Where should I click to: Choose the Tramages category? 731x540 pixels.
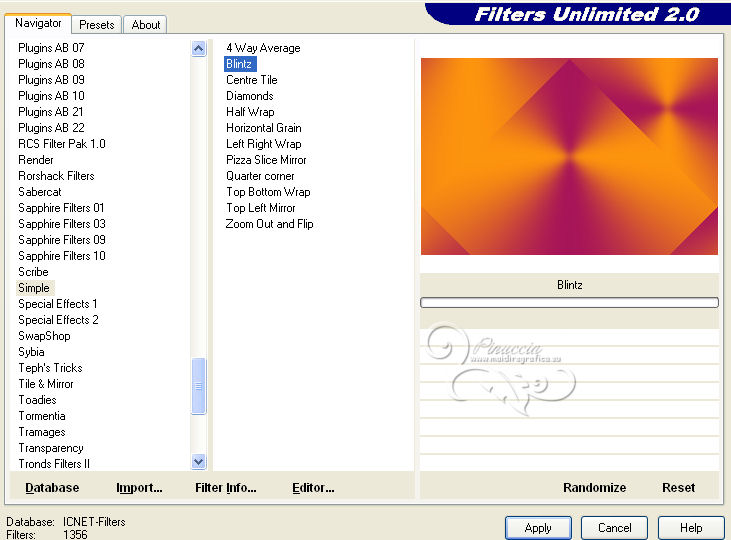point(42,432)
